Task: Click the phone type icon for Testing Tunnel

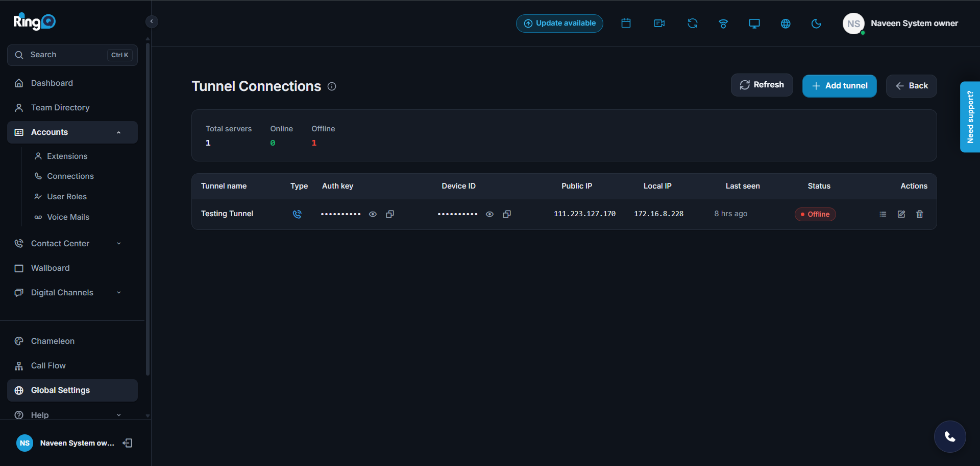Action: pyautogui.click(x=297, y=214)
